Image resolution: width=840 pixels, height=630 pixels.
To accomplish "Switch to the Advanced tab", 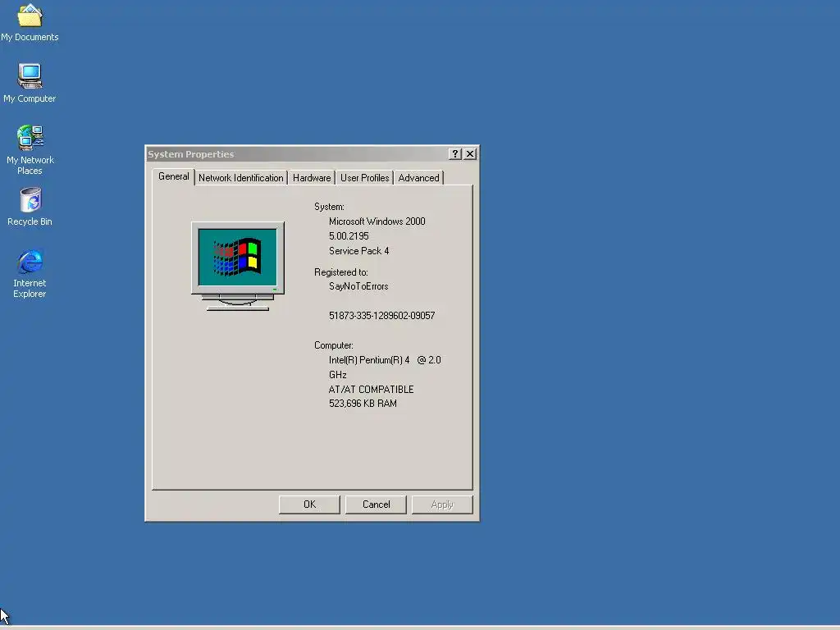I will pos(418,178).
